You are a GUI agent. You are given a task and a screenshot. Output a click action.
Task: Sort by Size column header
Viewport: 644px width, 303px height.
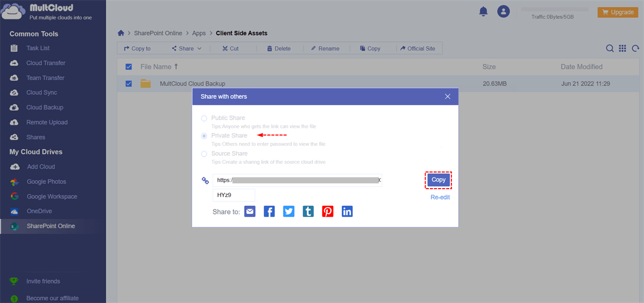click(x=489, y=67)
